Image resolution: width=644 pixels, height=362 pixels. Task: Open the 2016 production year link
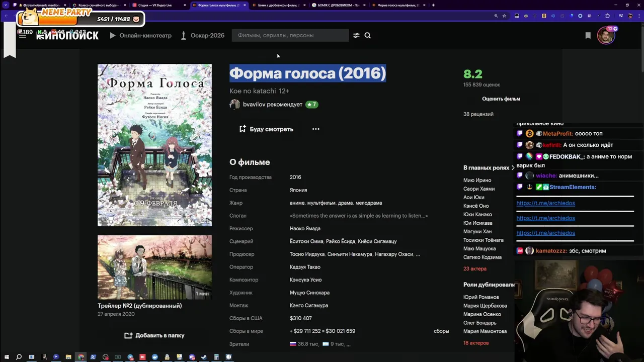[x=295, y=177]
